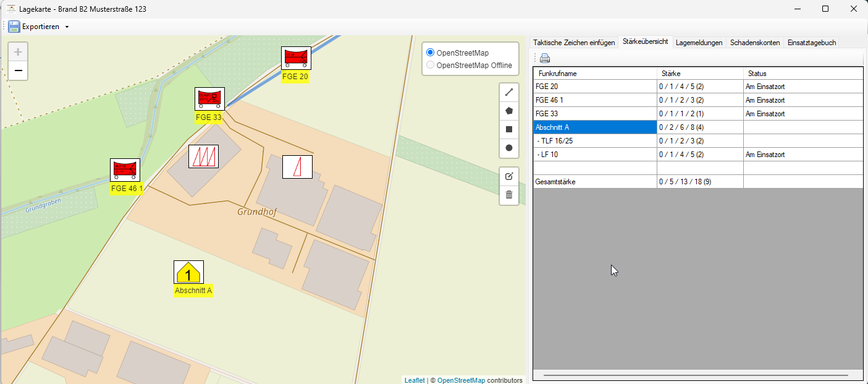Select the circle drawing tool

point(509,148)
